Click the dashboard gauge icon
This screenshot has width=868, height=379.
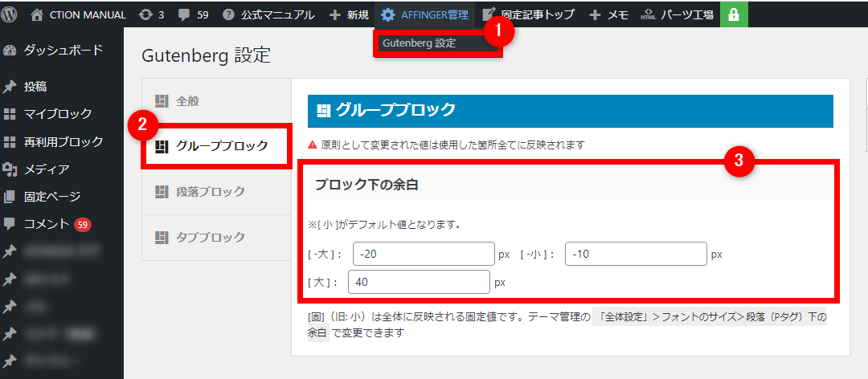pos(10,51)
